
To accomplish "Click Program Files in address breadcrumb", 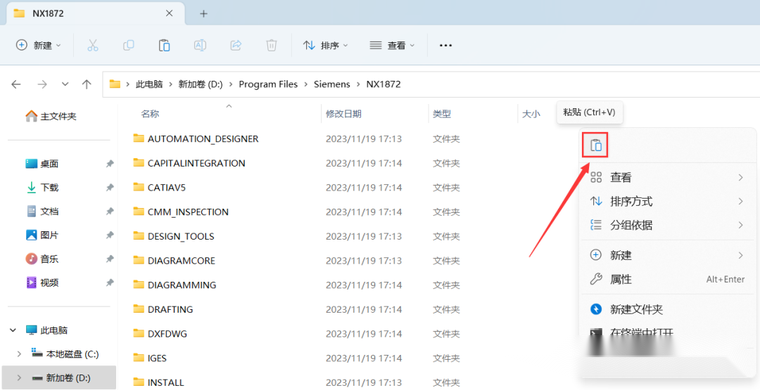I will [268, 84].
